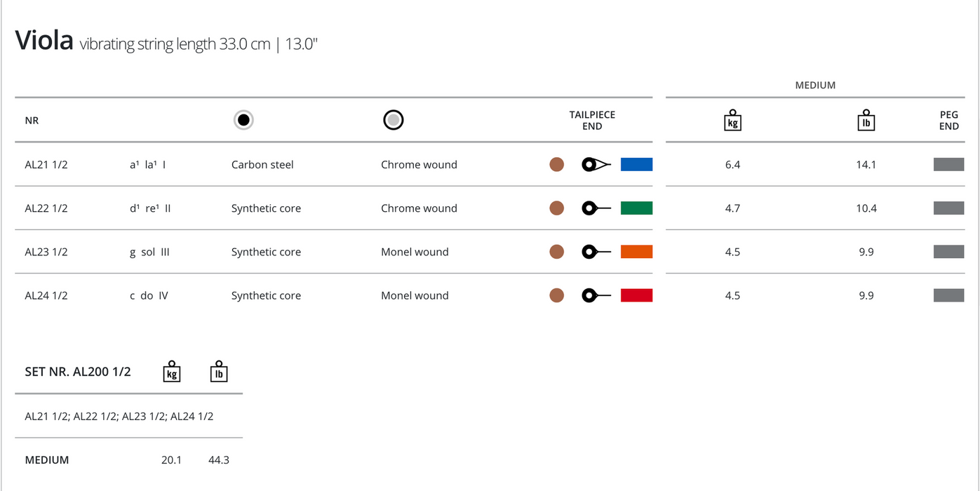Click the AL22 1/2 string number

coord(46,208)
